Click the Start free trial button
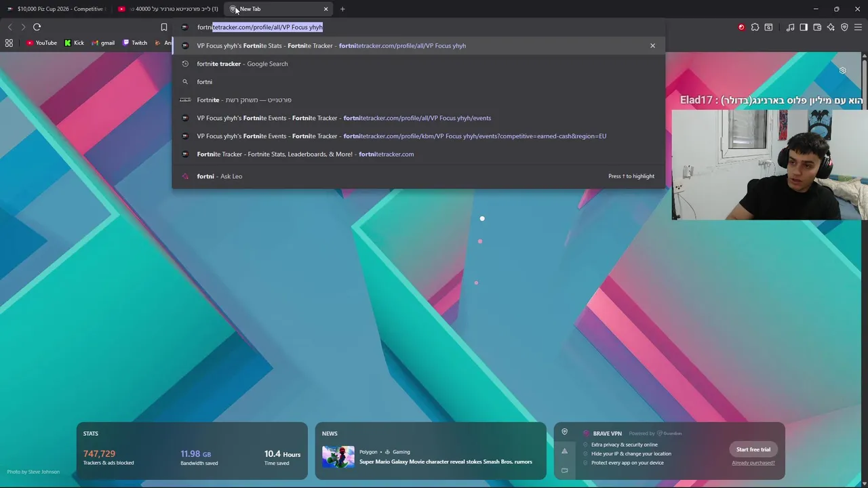 click(x=753, y=449)
